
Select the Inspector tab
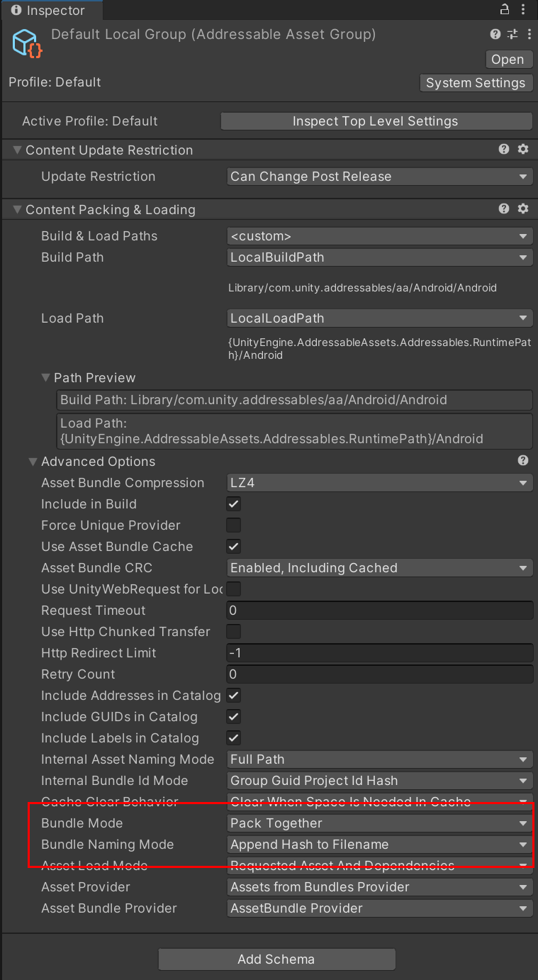coord(51,11)
